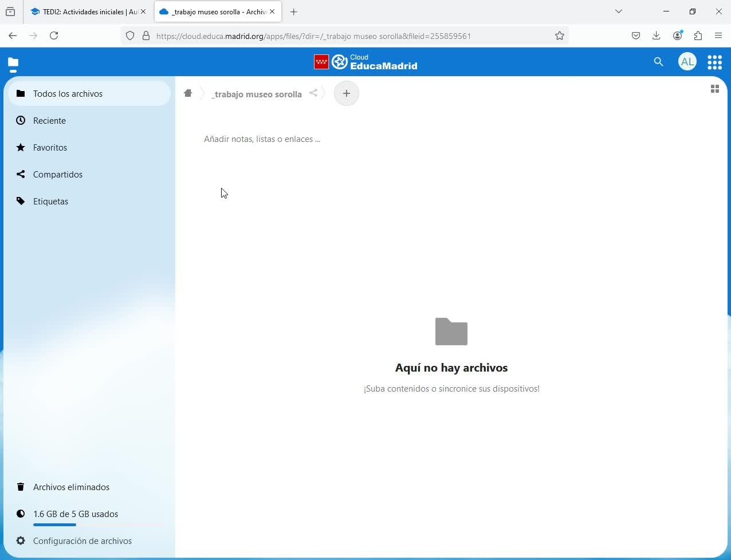The width and height of the screenshot is (731, 560).
Task: Click the clock icon beside Reciente
Action: click(21, 120)
